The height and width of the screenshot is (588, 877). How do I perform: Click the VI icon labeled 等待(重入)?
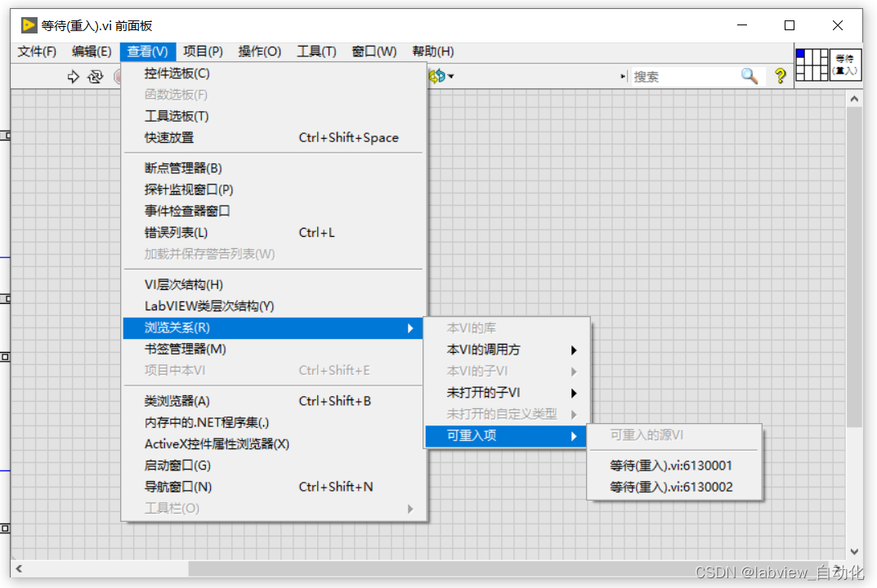tap(845, 65)
